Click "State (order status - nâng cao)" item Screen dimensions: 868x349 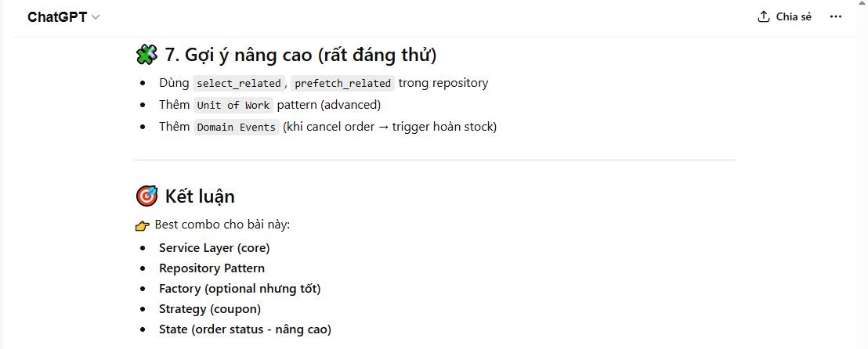[x=244, y=329]
